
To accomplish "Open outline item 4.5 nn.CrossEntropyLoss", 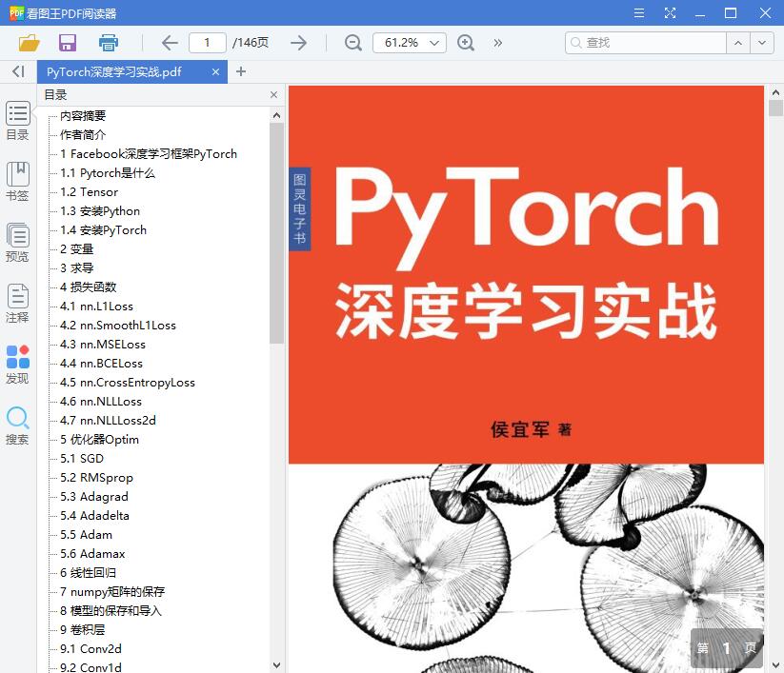I will [128, 383].
